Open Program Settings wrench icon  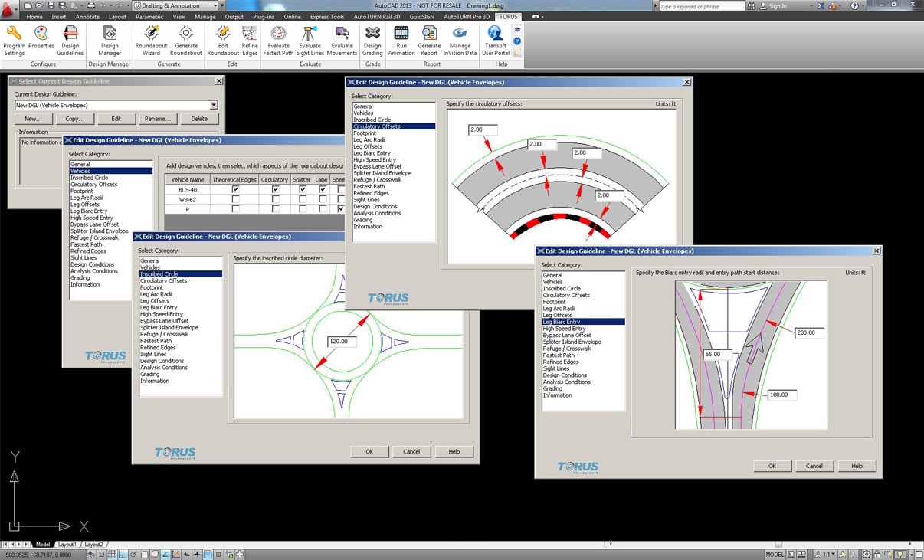(x=14, y=34)
